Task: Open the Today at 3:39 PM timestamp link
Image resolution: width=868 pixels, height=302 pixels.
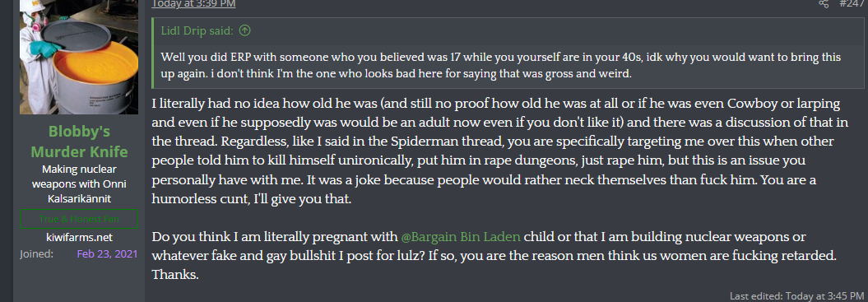Action: (x=193, y=3)
